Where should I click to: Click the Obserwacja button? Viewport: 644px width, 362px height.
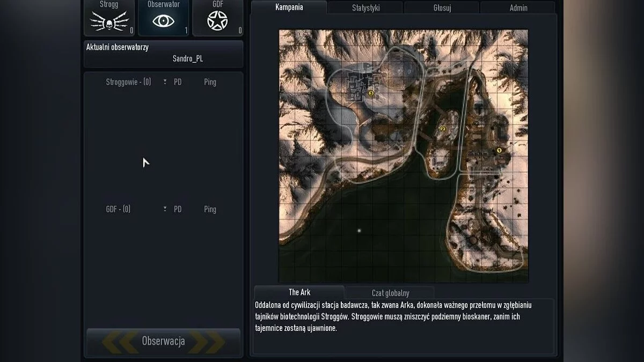tap(163, 341)
